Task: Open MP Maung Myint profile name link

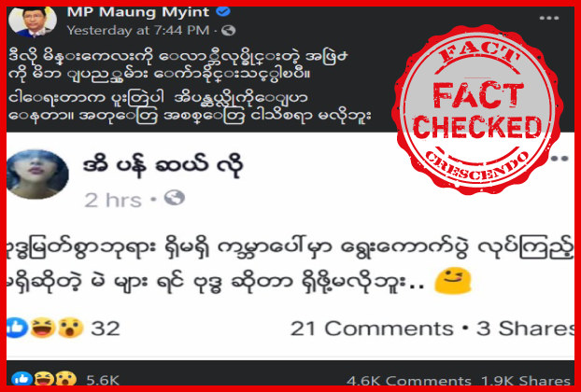Action: pos(138,12)
